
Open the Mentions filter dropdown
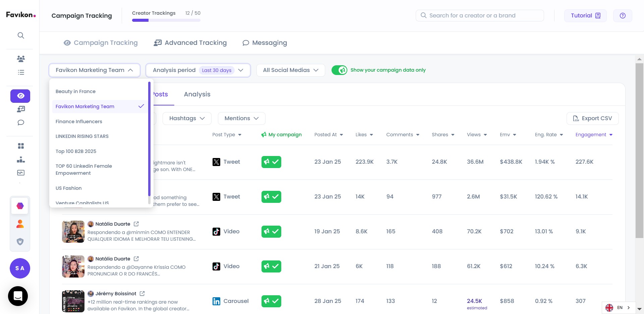(241, 119)
